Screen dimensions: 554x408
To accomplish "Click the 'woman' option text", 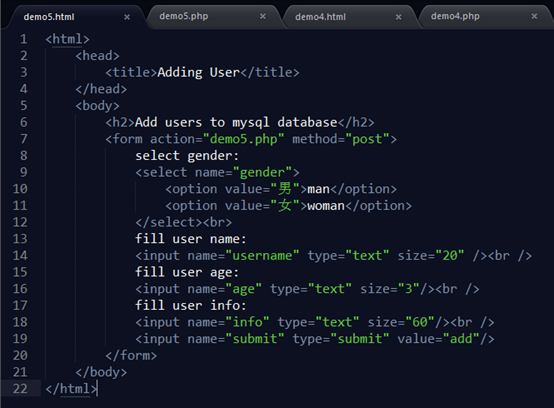I will pyautogui.click(x=326, y=206).
